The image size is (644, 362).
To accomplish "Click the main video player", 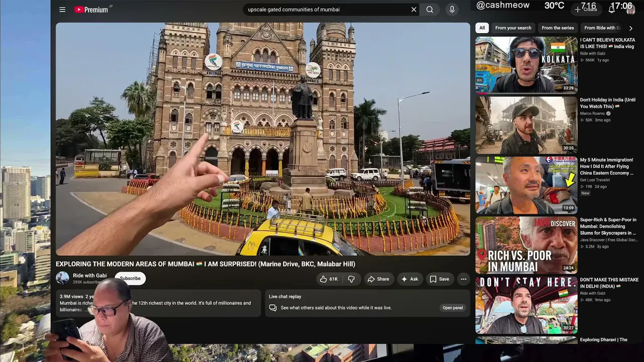I will 263,139.
